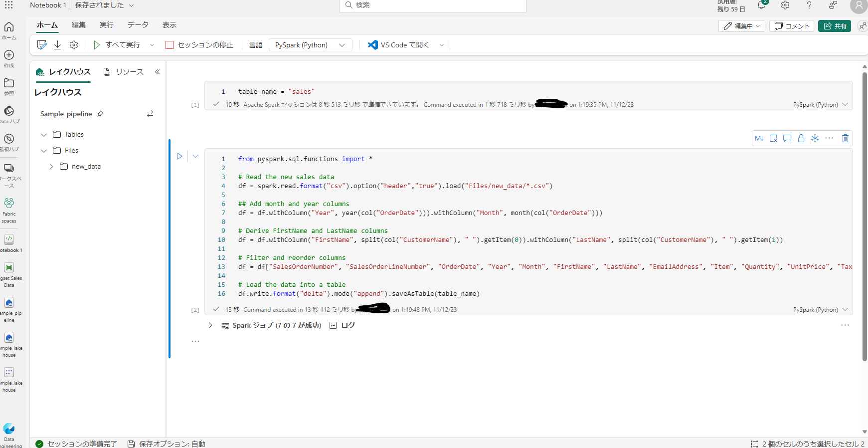
Task: Collapse the lakehouse explorer panel
Action: [158, 72]
